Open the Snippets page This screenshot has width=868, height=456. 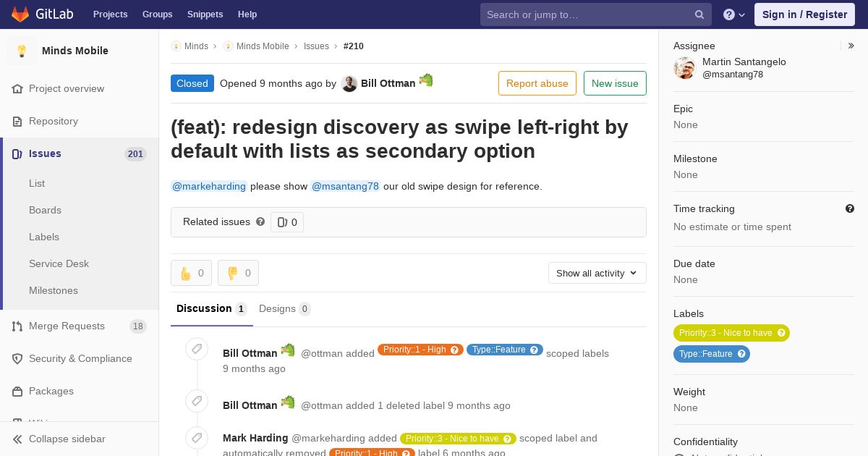(x=205, y=14)
